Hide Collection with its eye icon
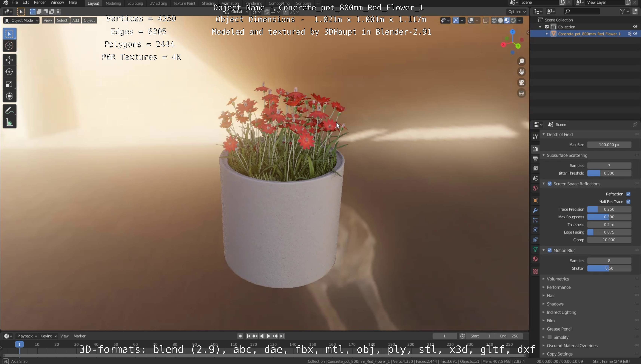Image resolution: width=641 pixels, height=364 pixels. click(635, 27)
